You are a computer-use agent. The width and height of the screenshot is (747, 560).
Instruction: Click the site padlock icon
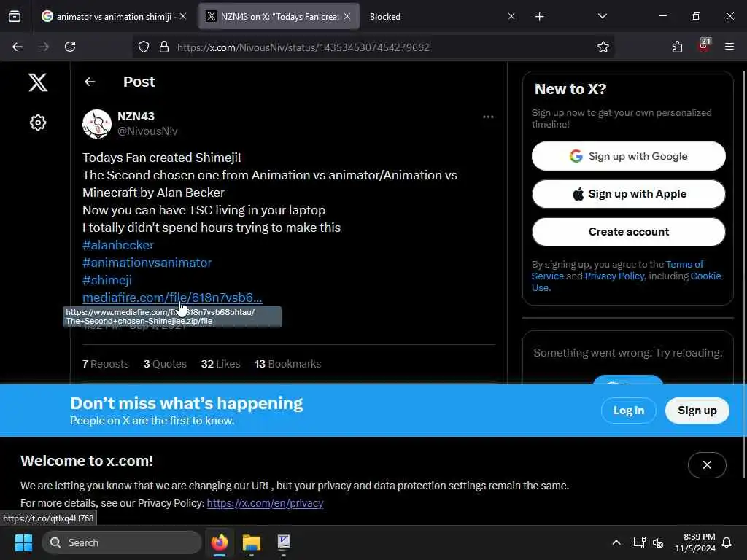coord(164,47)
